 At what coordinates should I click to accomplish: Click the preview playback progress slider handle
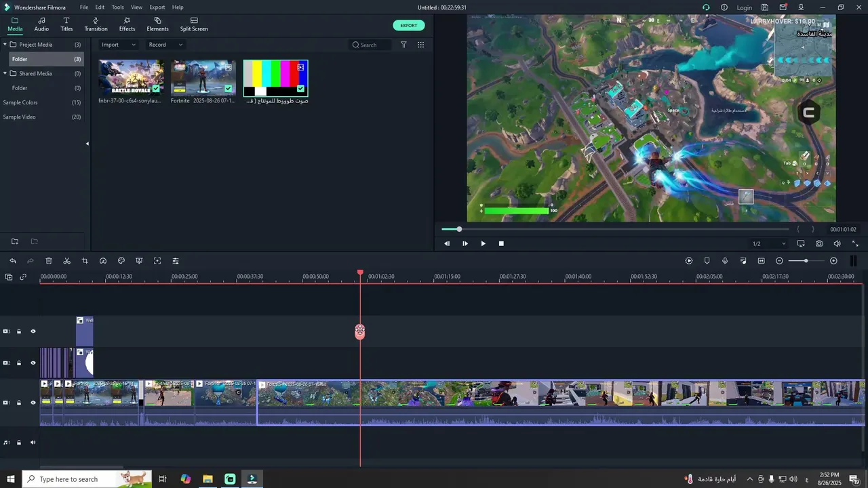(459, 229)
